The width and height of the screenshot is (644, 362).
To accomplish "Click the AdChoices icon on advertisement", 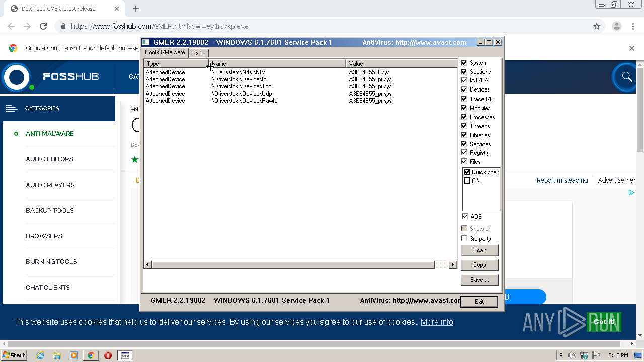I will click(631, 192).
